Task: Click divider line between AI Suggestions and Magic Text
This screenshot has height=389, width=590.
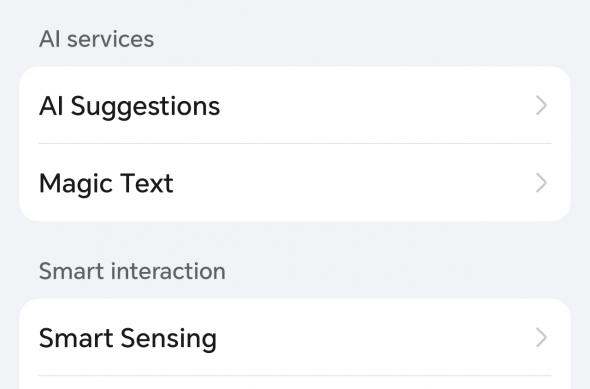Action: (295, 143)
